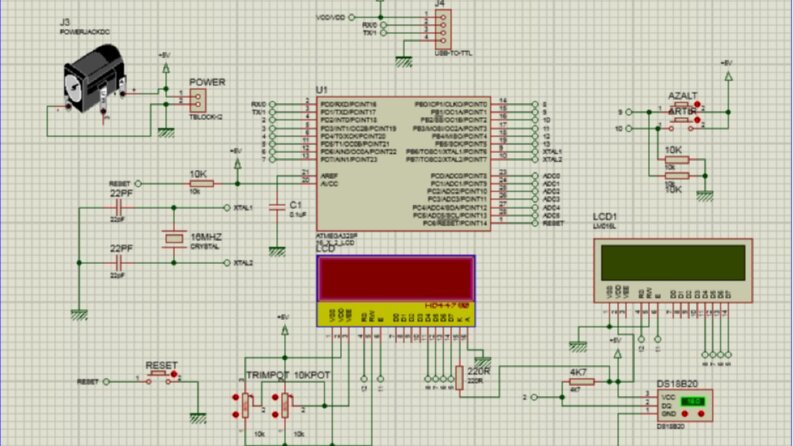Click the ADC5 terminal label
The image size is (793, 446).
click(x=551, y=215)
